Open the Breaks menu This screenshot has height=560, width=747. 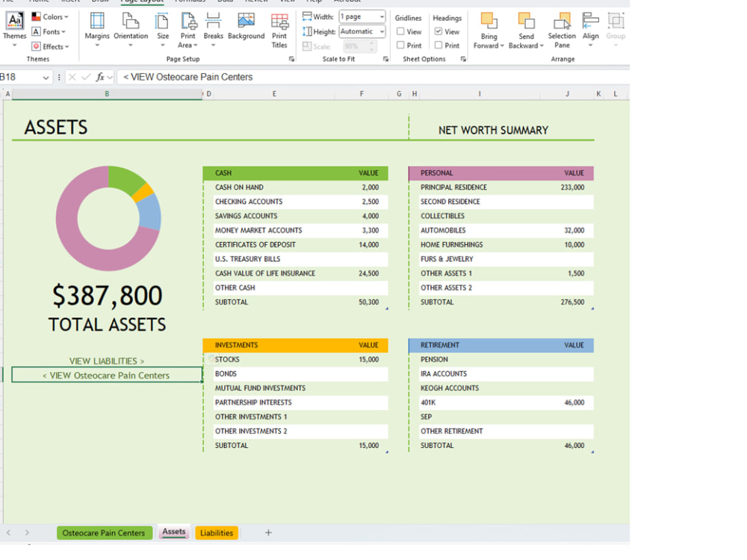pyautogui.click(x=213, y=30)
